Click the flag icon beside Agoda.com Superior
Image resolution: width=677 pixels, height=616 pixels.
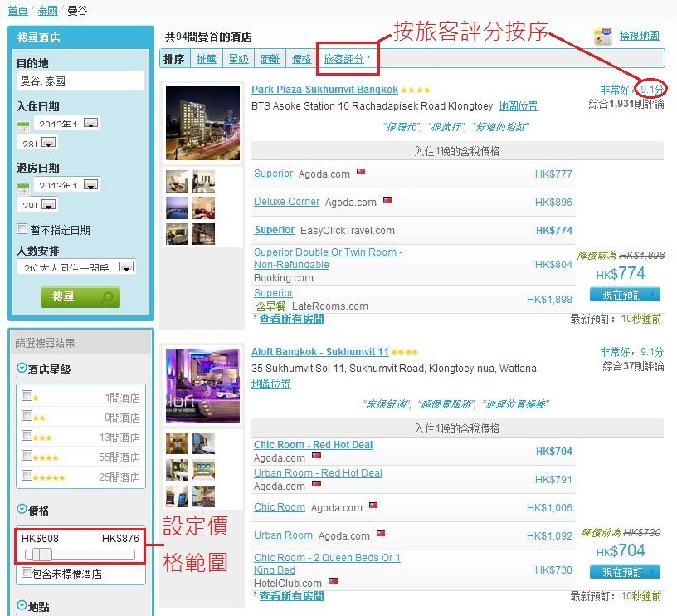pos(361,172)
